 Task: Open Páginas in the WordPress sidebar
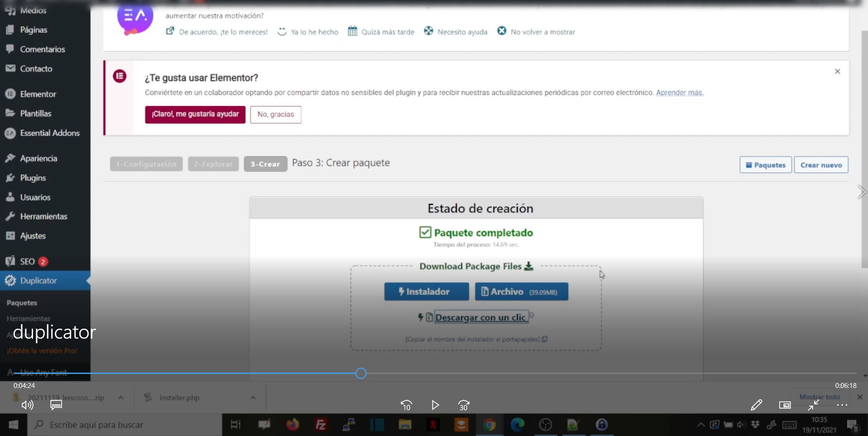(33, 29)
